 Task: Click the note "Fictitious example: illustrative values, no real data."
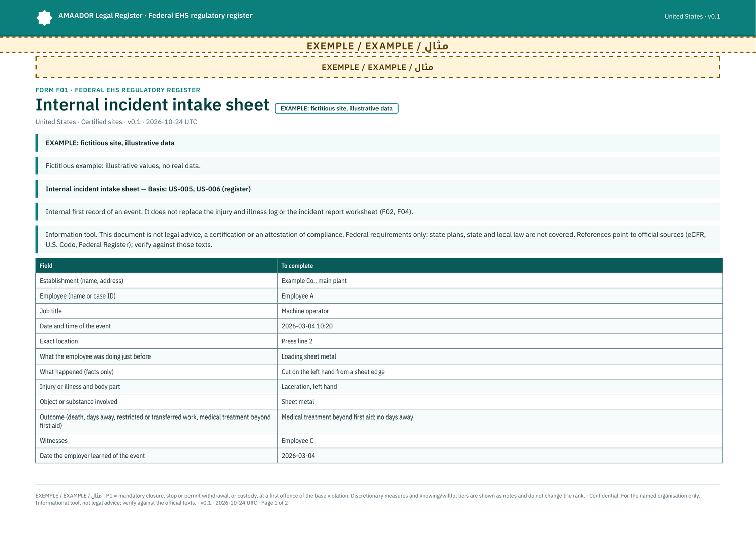click(378, 166)
